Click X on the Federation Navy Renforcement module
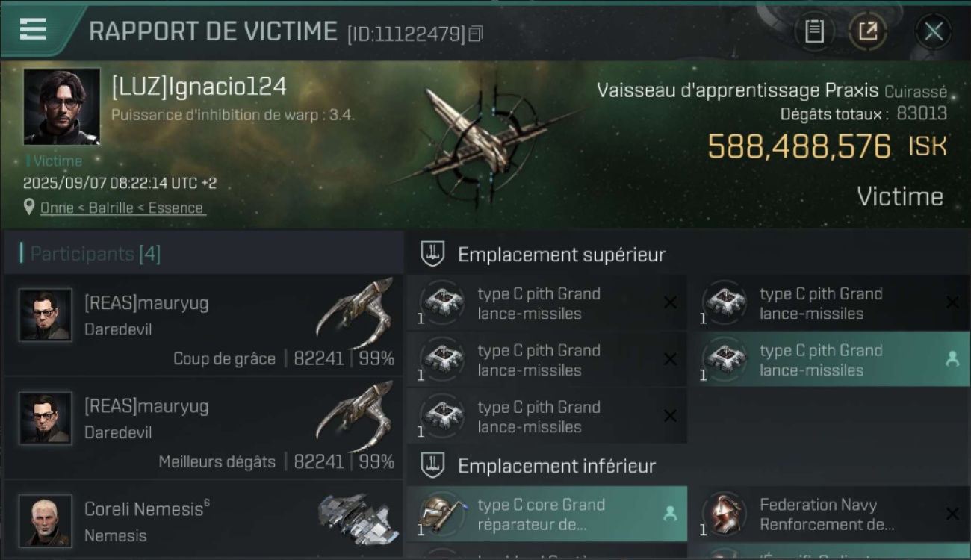 [952, 514]
